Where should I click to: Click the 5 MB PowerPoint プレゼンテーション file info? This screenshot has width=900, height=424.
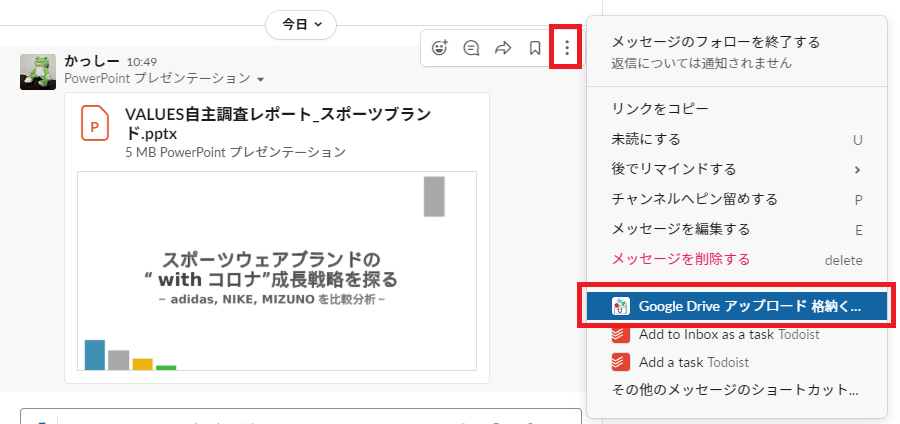(235, 152)
